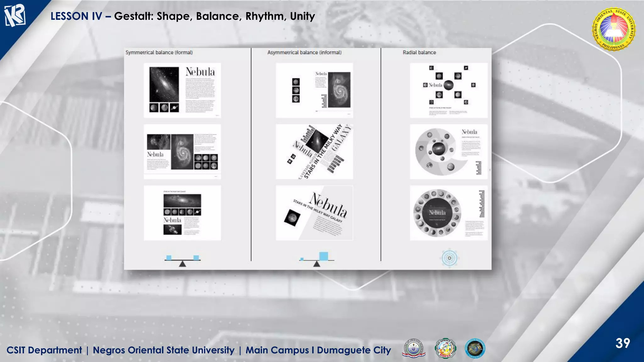Screen dimensions: 644x362
Task: Select the first radial layout with scattered planets
Action: [x=449, y=90]
